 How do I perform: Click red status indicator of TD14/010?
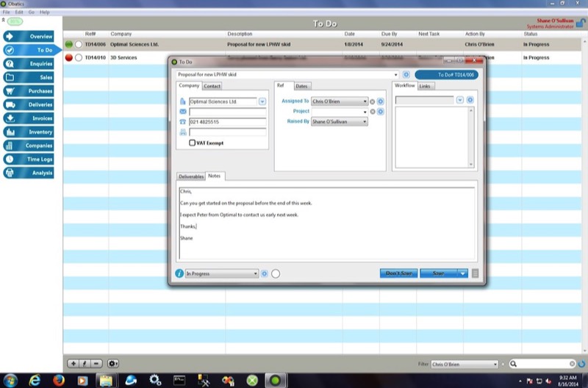pos(68,58)
